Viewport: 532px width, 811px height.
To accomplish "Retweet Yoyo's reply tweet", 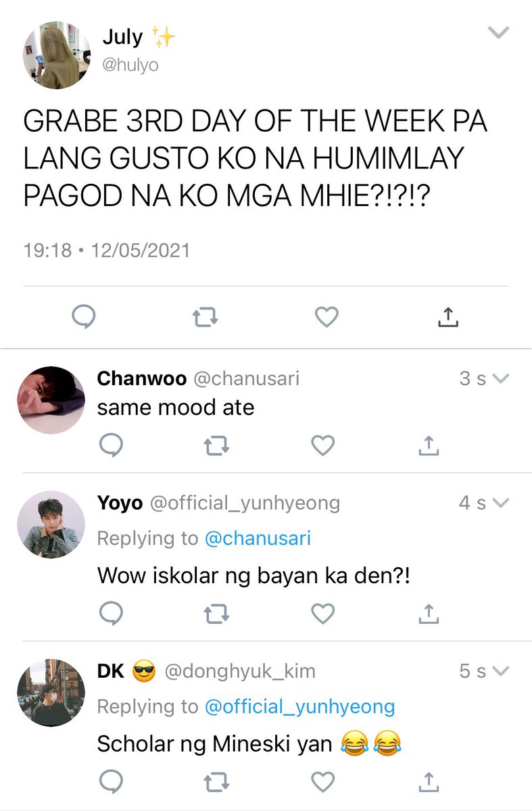I will click(217, 613).
